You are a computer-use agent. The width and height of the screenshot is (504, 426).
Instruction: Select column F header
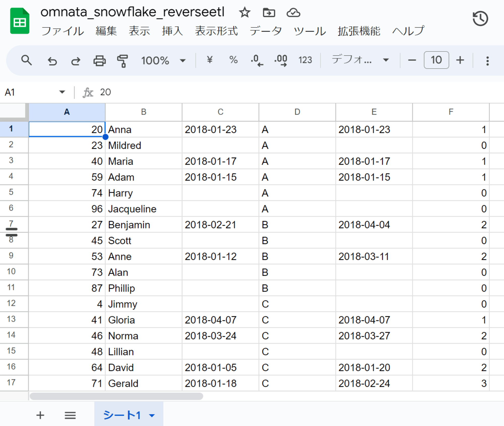pos(451,112)
